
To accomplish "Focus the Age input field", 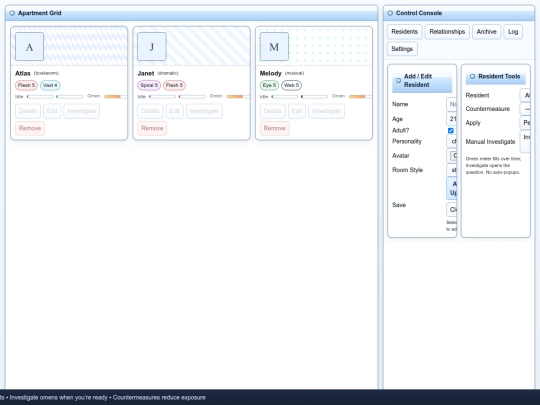I will [x=452, y=119].
